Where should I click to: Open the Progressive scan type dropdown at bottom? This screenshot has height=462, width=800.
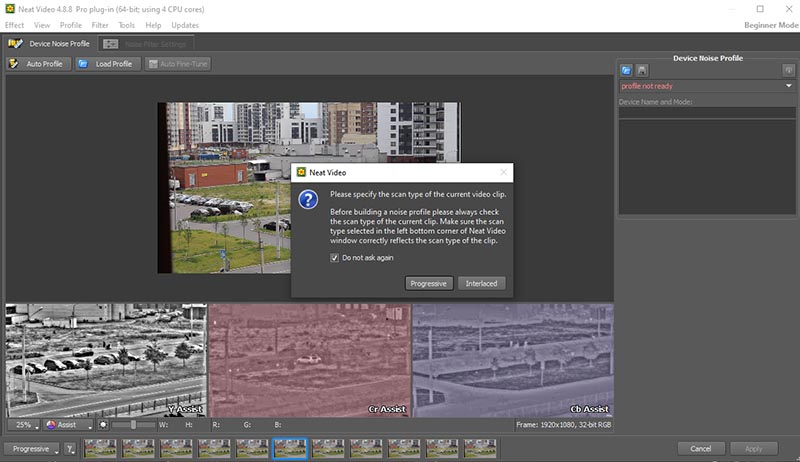[x=32, y=449]
